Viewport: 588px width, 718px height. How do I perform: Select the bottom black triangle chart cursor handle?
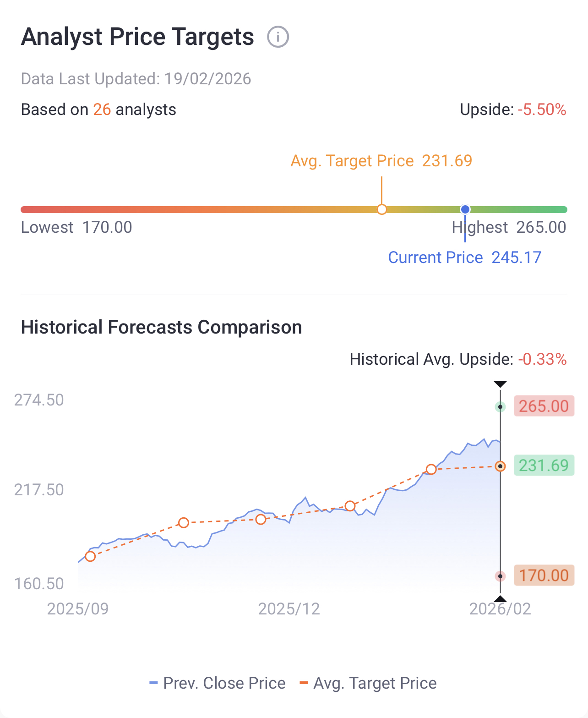point(501,599)
